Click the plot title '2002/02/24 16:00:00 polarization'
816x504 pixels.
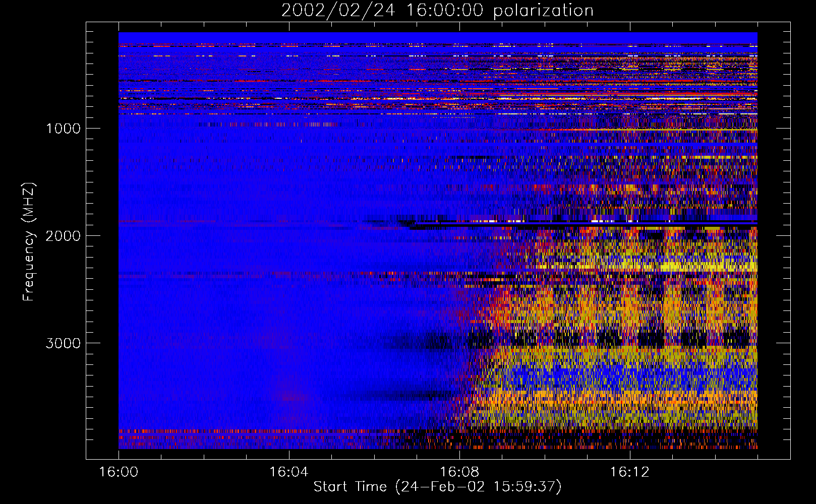pos(437,11)
